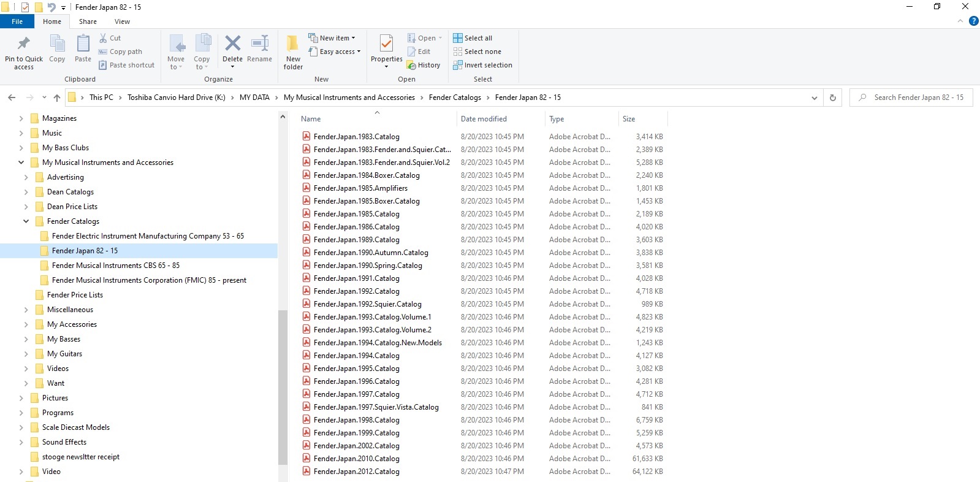Select the Fender Price Lists folder
Viewport: 980px width, 482px height.
click(75, 295)
